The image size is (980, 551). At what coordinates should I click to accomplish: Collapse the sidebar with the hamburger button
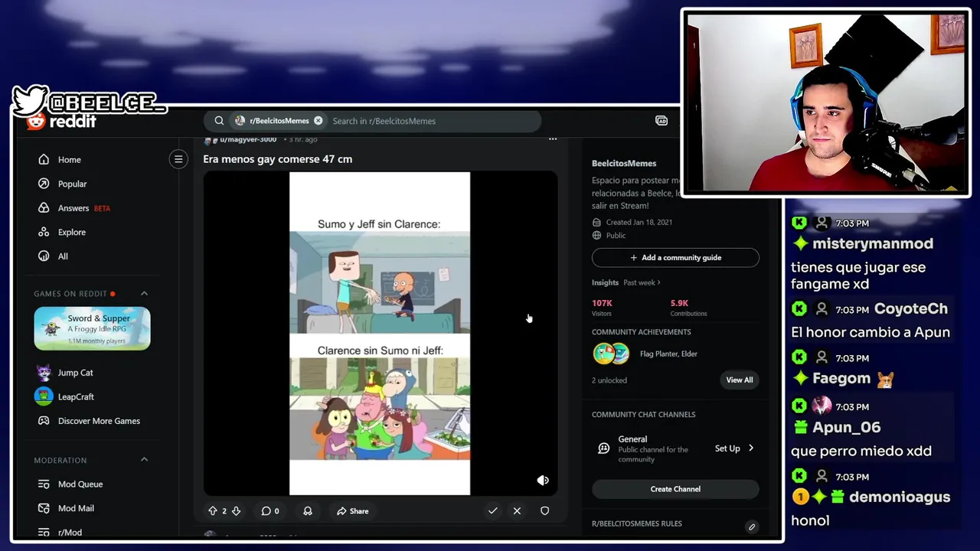pyautogui.click(x=178, y=159)
